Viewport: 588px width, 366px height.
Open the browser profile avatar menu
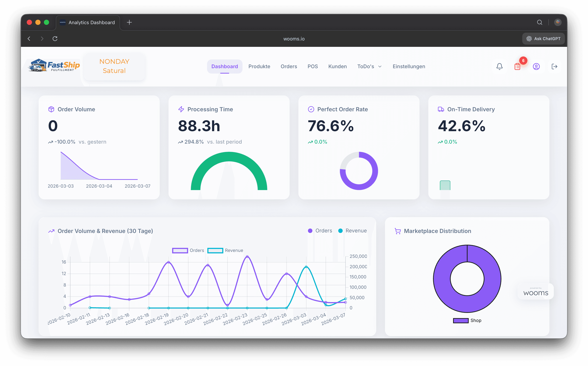point(558,22)
